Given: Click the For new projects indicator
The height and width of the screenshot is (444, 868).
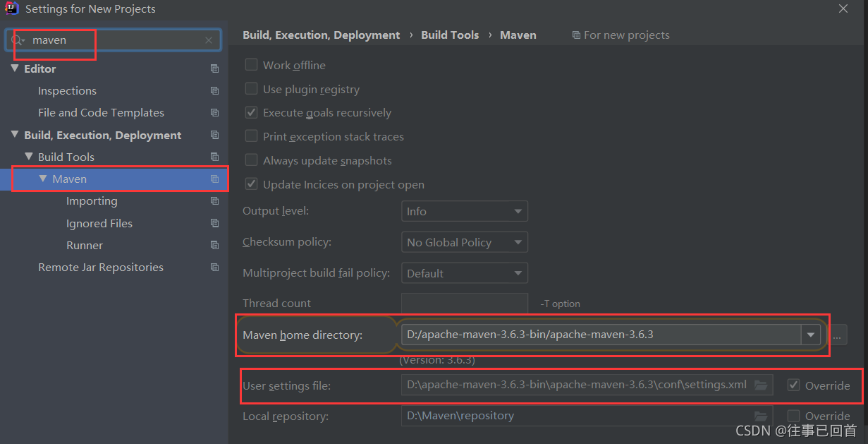Looking at the screenshot, I should coord(621,35).
